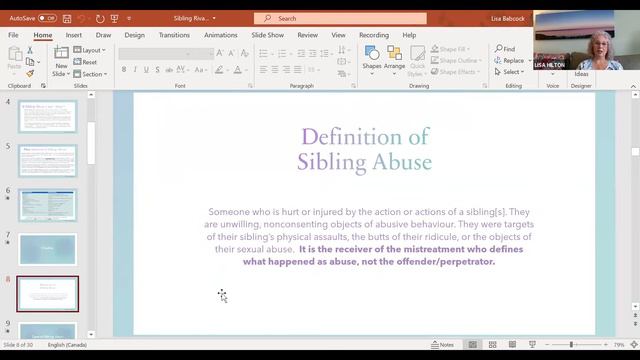Image resolution: width=640 pixels, height=360 pixels.
Task: Expand the Select dropdown in Editing
Action: pyautogui.click(x=509, y=72)
